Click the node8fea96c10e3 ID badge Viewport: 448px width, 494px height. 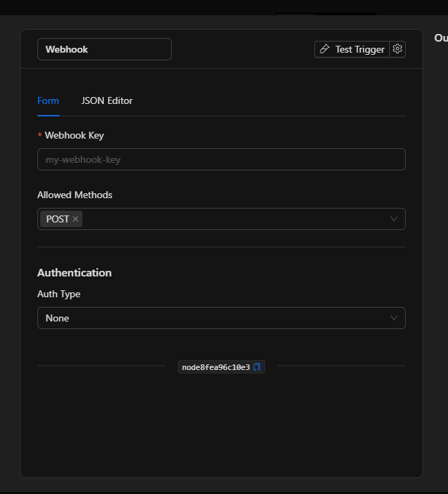point(215,367)
